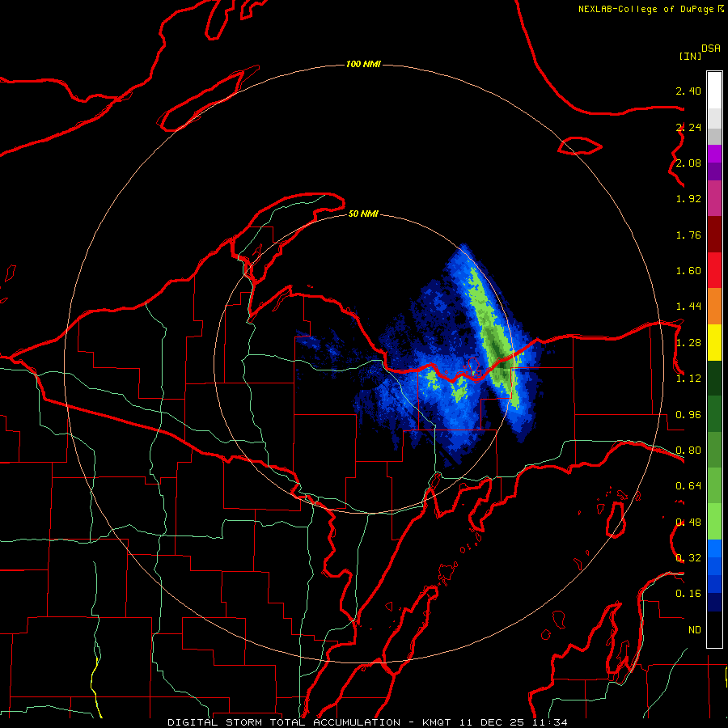Viewport: 728px width, 728px height.
Task: Click the 11:34 timestamp in footer
Action: point(549,722)
